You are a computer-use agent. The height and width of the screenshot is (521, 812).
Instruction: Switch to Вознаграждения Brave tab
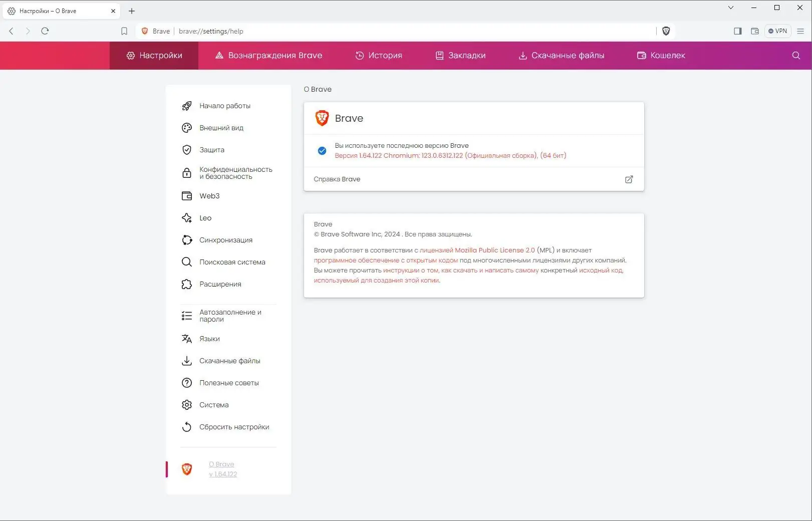tap(268, 55)
